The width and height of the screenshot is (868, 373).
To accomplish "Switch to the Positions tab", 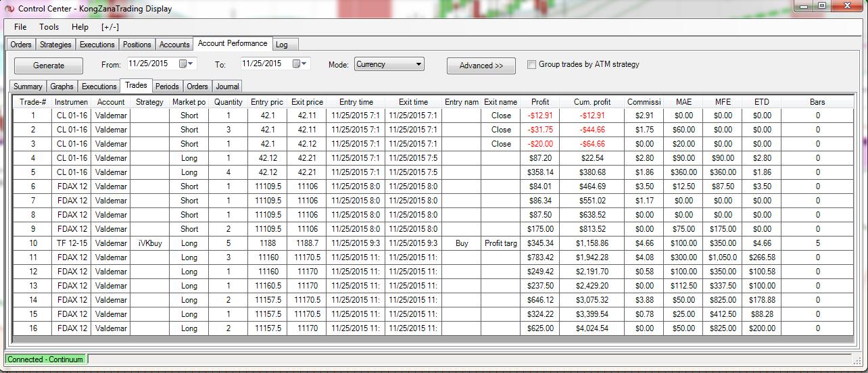I will [x=137, y=45].
